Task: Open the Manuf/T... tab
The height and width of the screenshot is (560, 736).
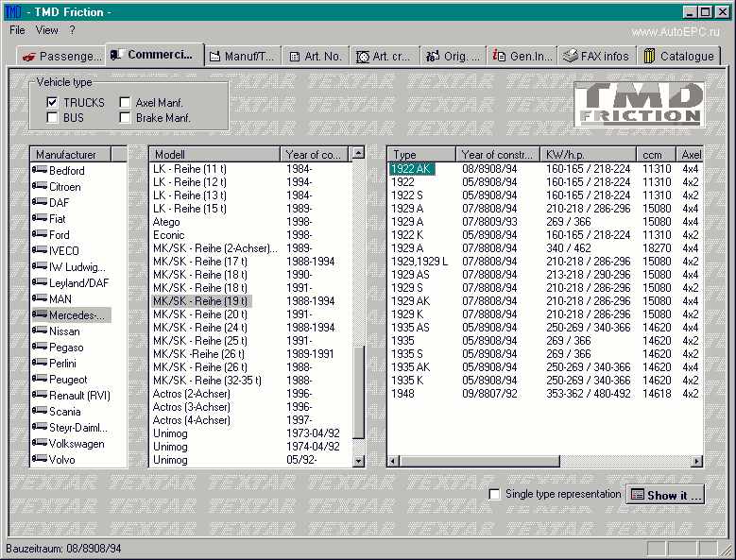Action: tap(242, 57)
